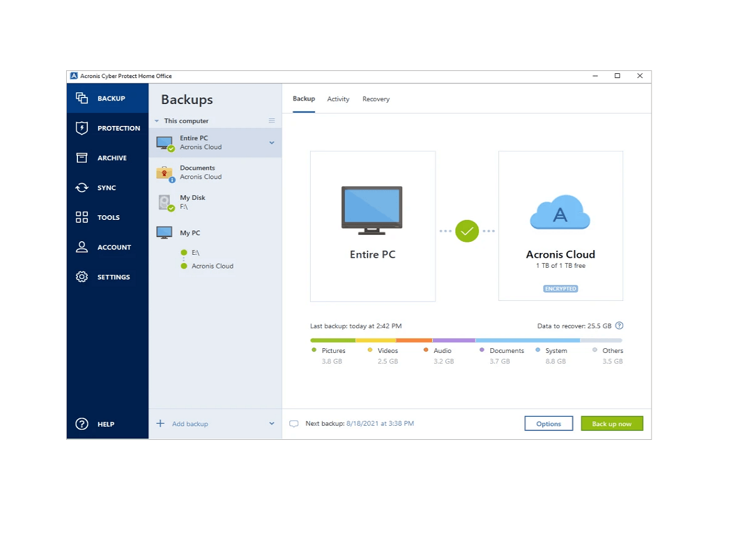This screenshot has width=756, height=535.
Task: Open the Sync arrows icon
Action: pos(82,188)
